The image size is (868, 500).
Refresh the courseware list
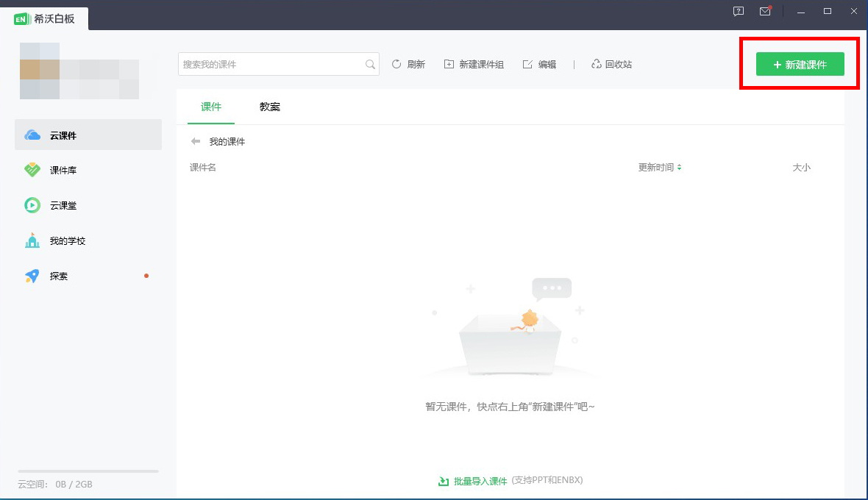coord(409,64)
